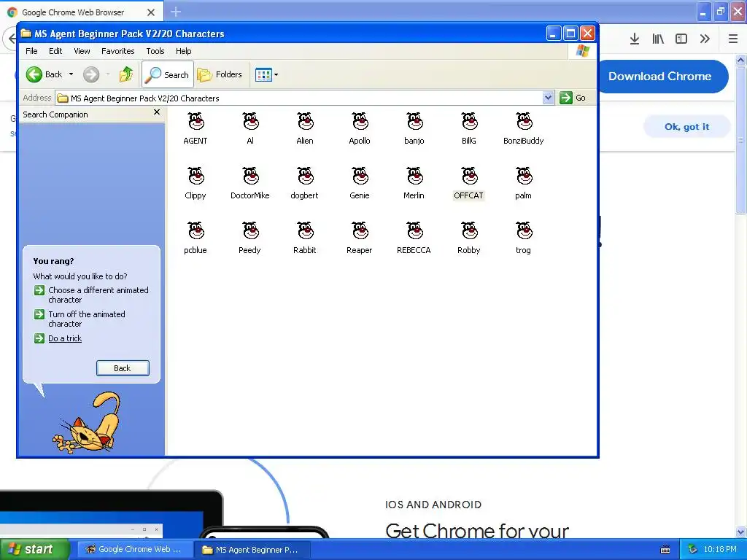747x560 pixels.
Task: Select the Rabbit character icon
Action: coord(306,231)
